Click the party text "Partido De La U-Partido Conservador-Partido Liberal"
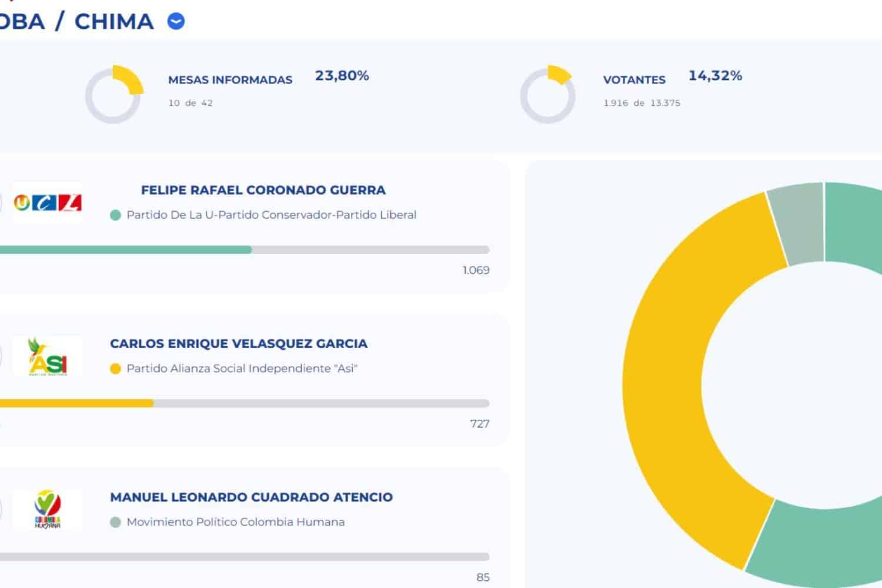882x588 pixels. click(272, 215)
